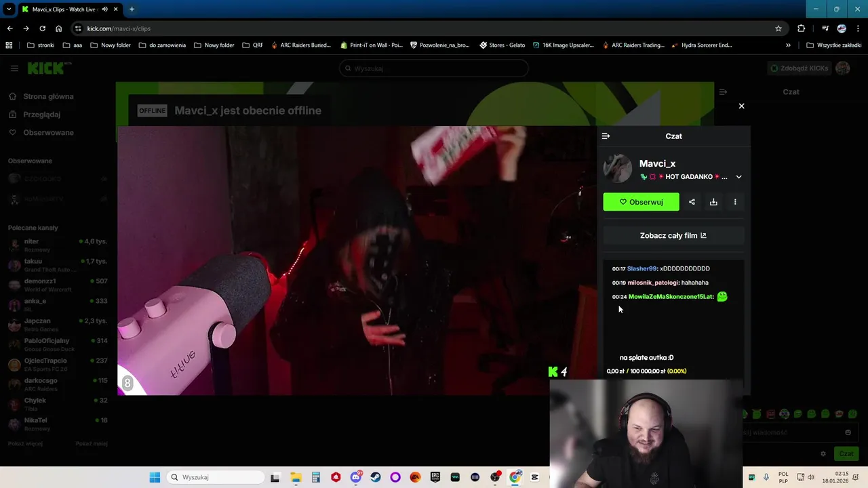
Task: Open the Windows Start menu
Action: (x=155, y=477)
